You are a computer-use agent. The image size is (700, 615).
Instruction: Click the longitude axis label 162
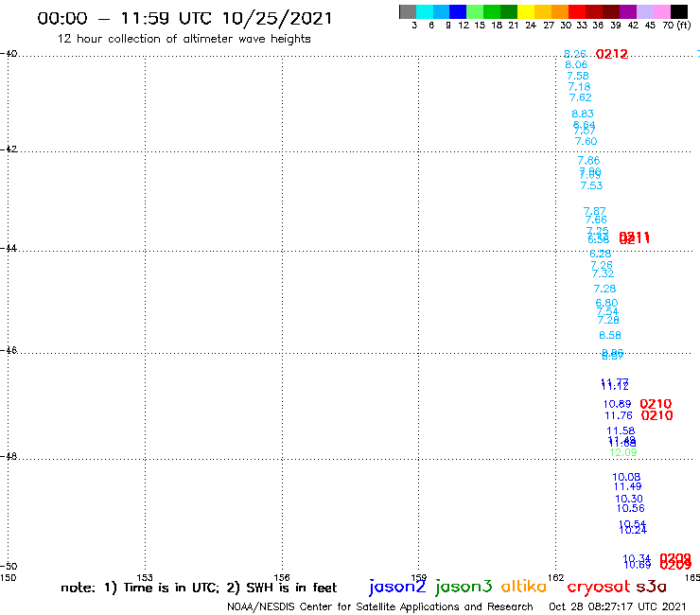pyautogui.click(x=555, y=577)
